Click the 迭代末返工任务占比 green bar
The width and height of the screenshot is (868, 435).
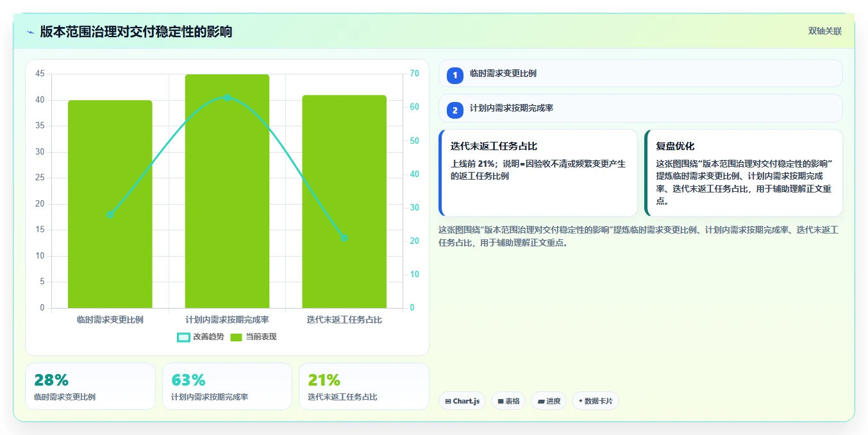tap(344, 201)
